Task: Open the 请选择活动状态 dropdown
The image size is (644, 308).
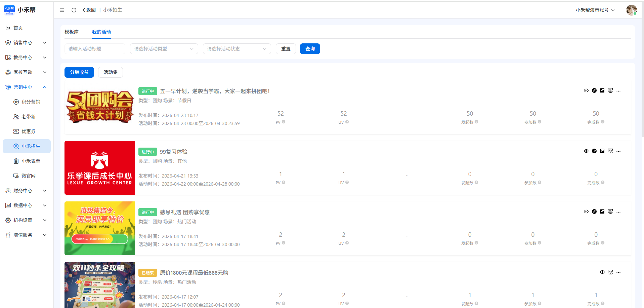Action: tap(237, 49)
